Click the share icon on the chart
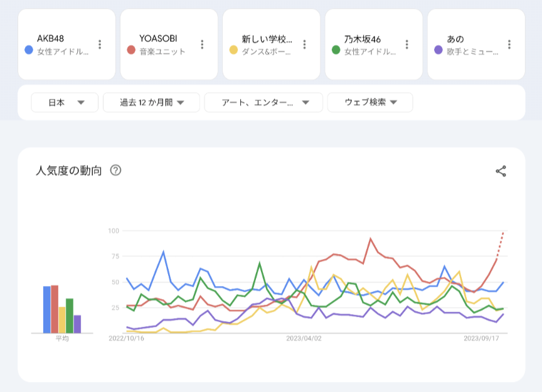The width and height of the screenshot is (542, 392). [x=501, y=171]
